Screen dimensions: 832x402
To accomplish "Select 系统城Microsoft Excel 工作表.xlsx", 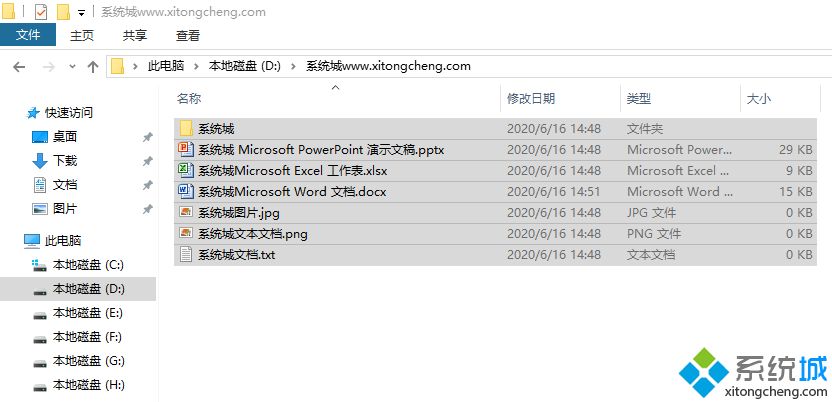I will pos(292,171).
